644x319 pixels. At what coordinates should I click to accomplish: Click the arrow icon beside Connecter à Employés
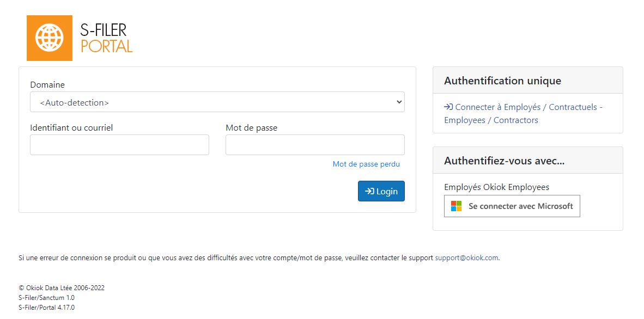(448, 107)
